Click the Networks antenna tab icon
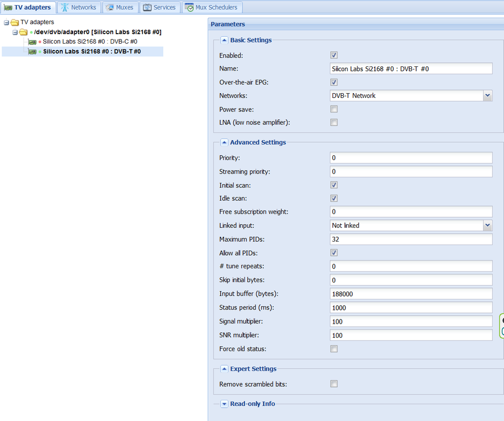 tap(65, 7)
